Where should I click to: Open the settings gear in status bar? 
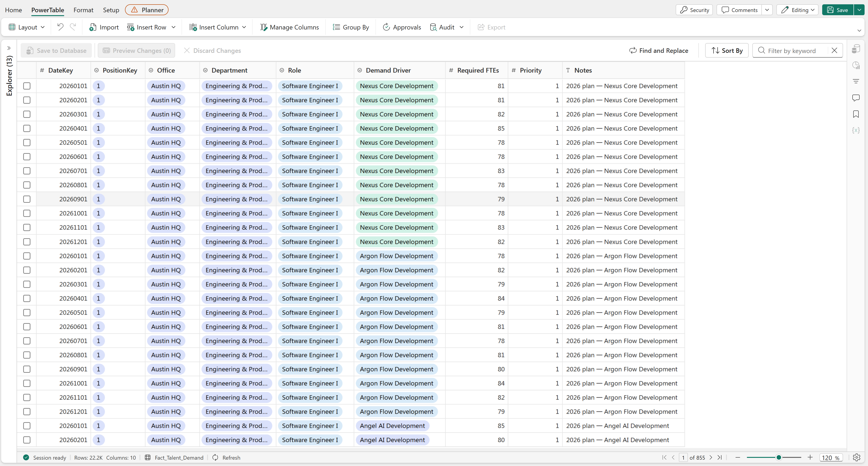click(856, 457)
